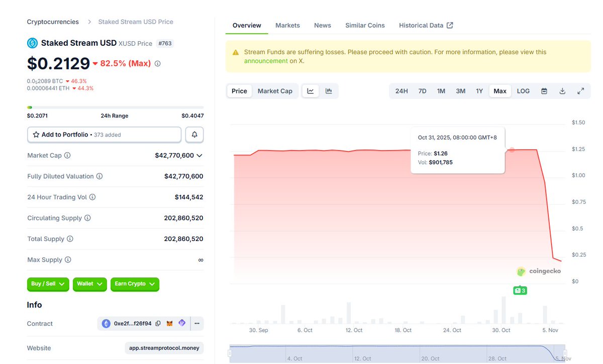Click the news events marker on chart

[520, 291]
